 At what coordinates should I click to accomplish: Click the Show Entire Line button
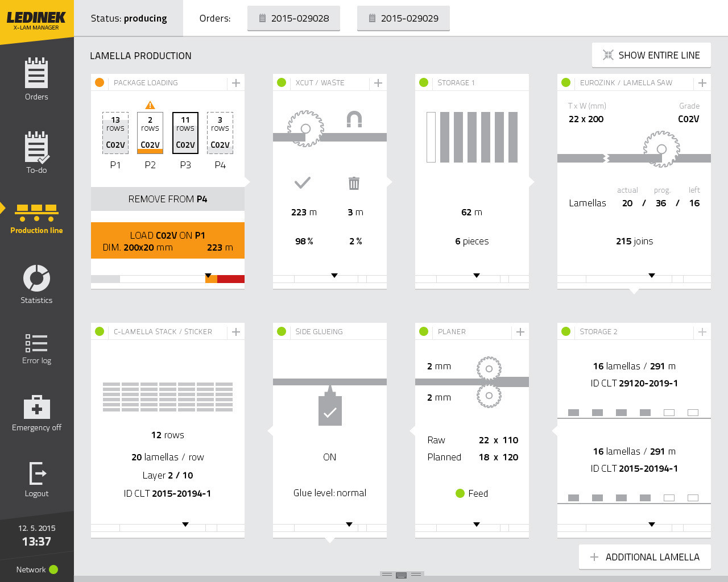tap(651, 55)
